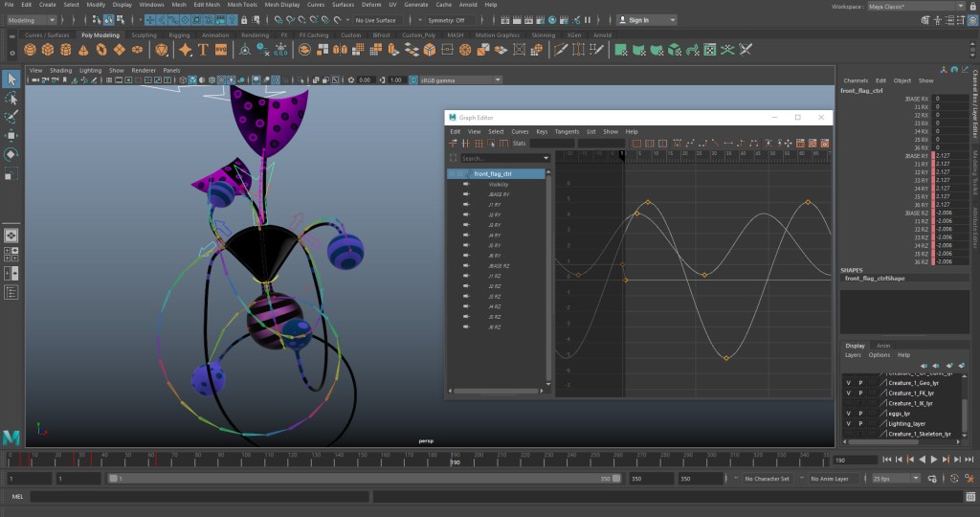Image resolution: width=980 pixels, height=517 pixels.
Task: Click the Polygon Sphere shelf icon
Action: tap(29, 50)
